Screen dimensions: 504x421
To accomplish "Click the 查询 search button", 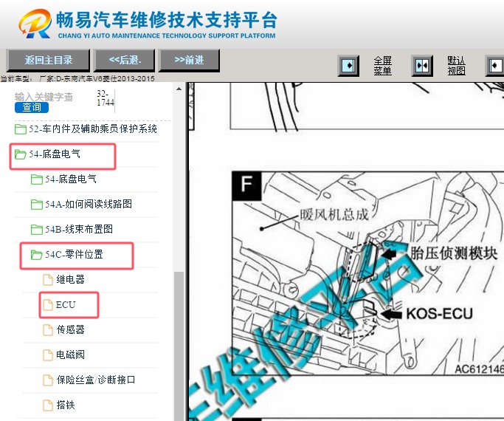I will [x=32, y=107].
